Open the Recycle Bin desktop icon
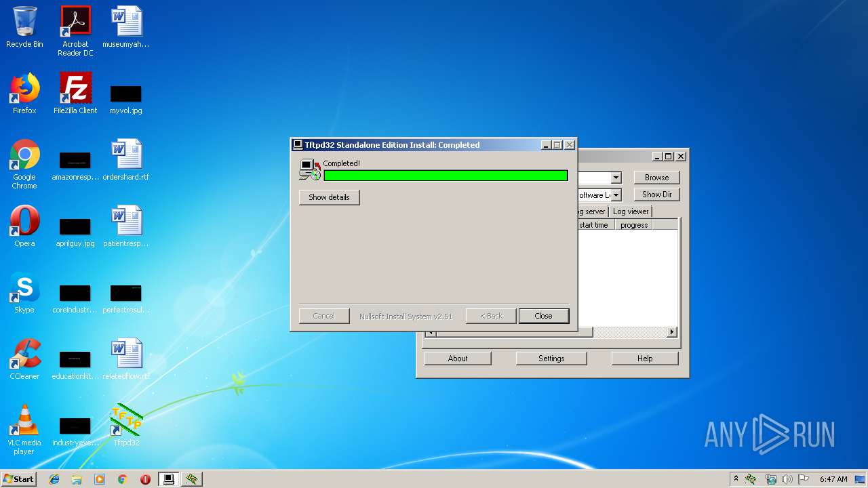868x488 pixels. (x=24, y=27)
